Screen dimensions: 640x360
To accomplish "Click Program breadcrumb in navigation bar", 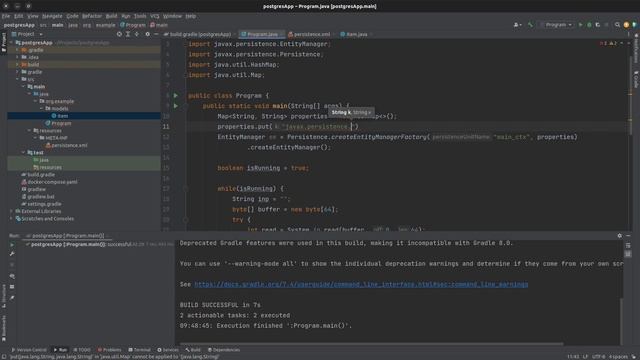I will coord(133,25).
